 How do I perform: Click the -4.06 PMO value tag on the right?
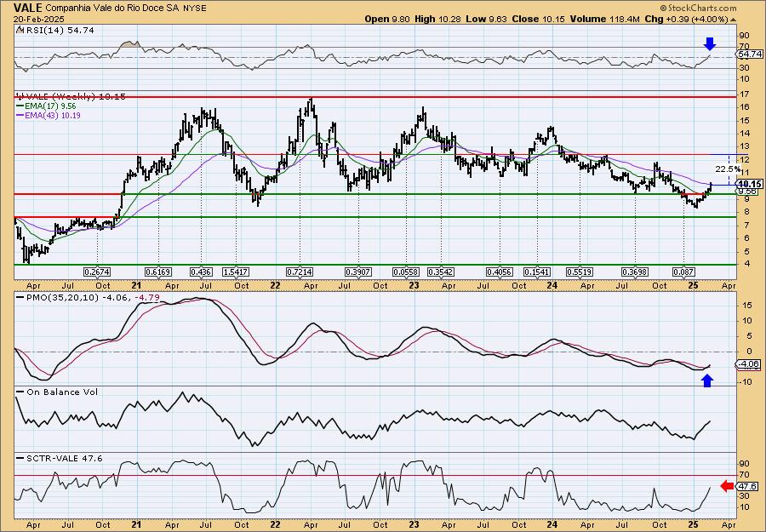pos(750,364)
